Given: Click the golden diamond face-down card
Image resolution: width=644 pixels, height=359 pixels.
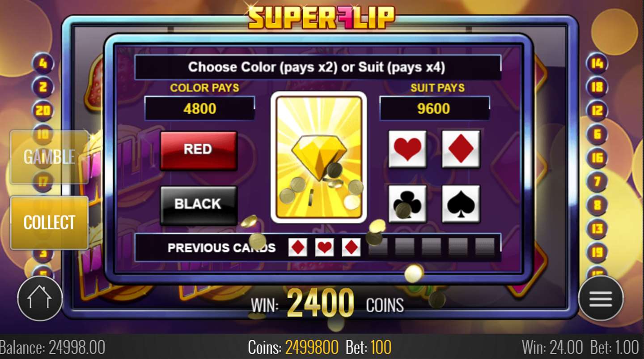Looking at the screenshot, I should 319,157.
